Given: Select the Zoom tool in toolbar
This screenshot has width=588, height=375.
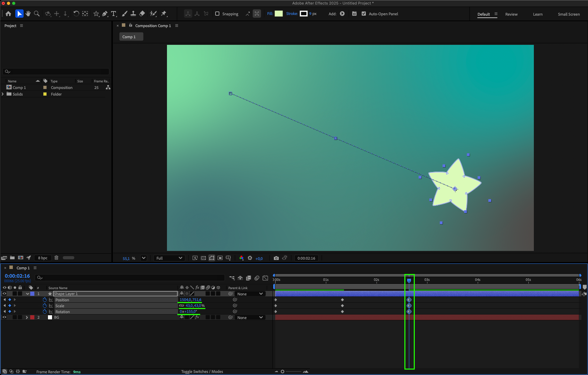Looking at the screenshot, I should (x=37, y=14).
